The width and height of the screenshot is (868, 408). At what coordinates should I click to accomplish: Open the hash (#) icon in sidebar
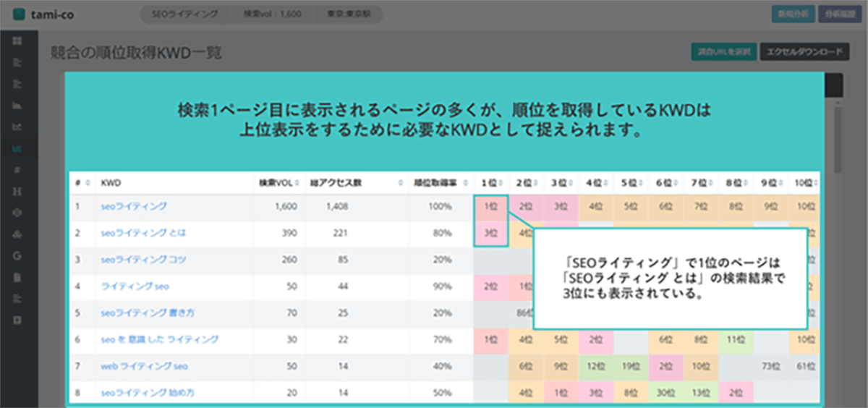tap(17, 170)
